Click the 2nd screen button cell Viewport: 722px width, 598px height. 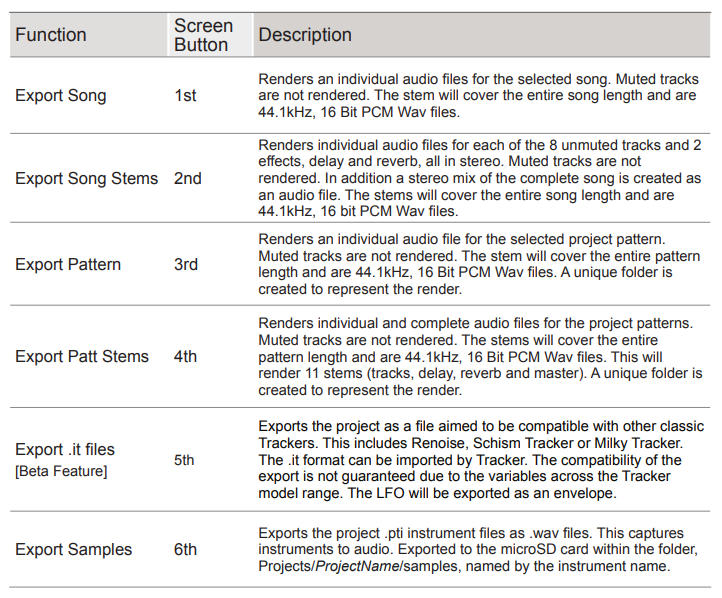point(187,178)
